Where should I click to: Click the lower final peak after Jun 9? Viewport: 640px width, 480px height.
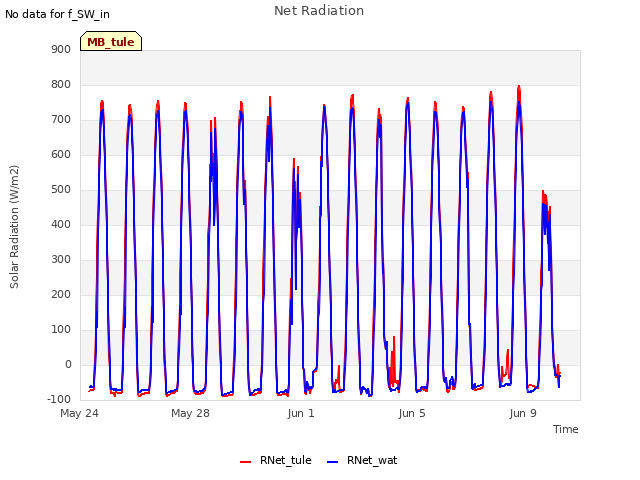pyautogui.click(x=543, y=192)
